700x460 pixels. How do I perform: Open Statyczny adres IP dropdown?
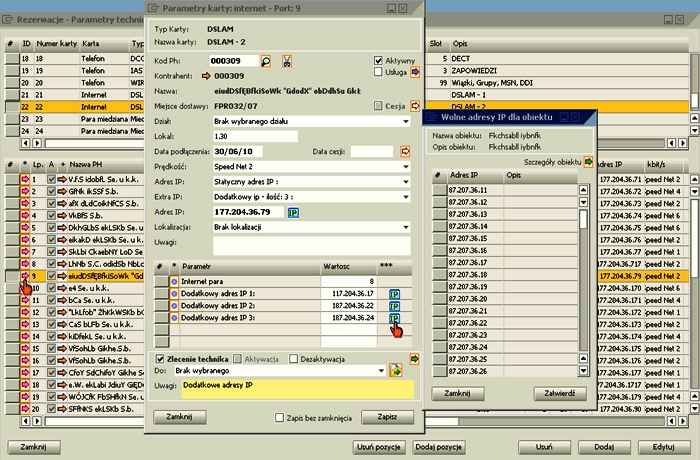click(x=312, y=182)
